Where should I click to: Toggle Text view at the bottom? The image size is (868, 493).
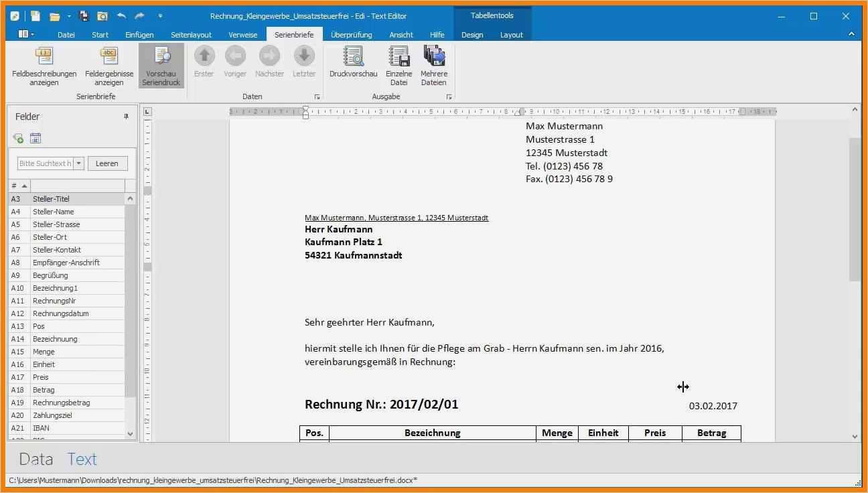point(82,459)
